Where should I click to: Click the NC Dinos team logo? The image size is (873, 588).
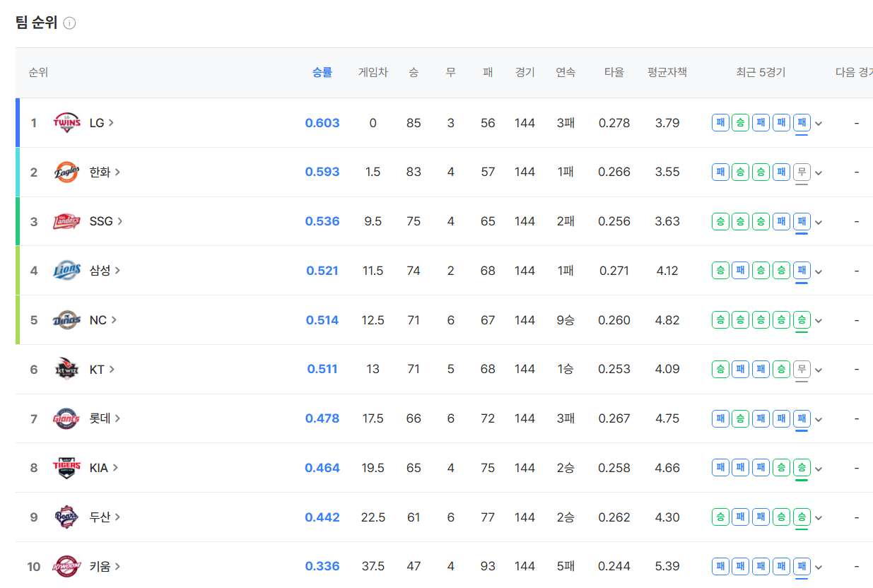67,320
